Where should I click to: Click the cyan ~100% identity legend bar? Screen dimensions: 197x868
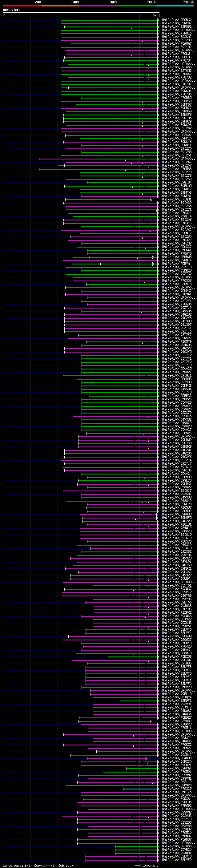(175, 6)
